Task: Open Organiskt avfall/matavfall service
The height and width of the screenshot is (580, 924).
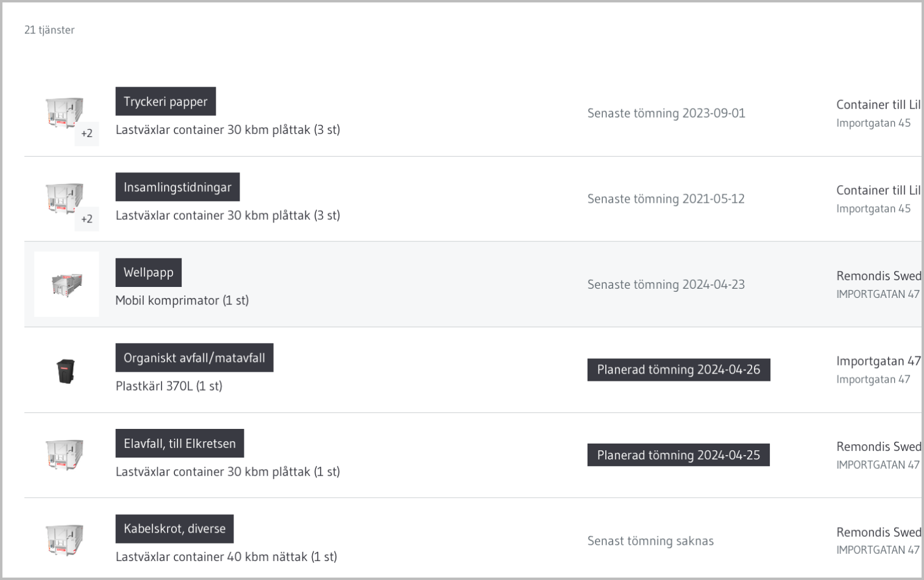Action: coord(194,358)
